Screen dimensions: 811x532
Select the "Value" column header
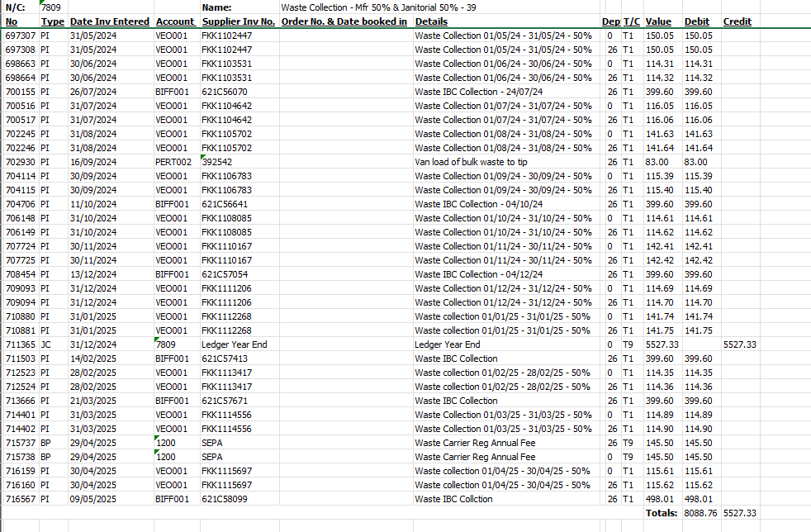pos(658,21)
